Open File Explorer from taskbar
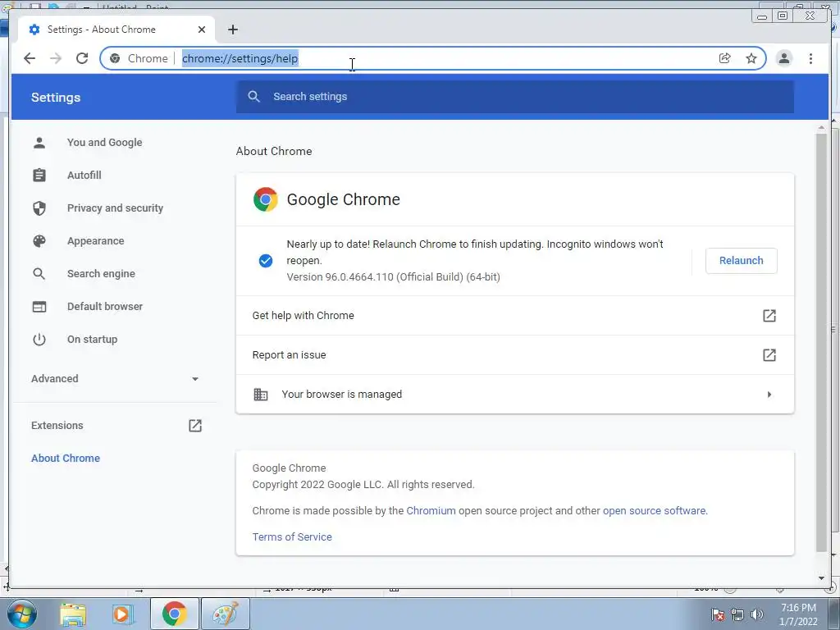Viewport: 840px width, 630px height. (x=73, y=614)
